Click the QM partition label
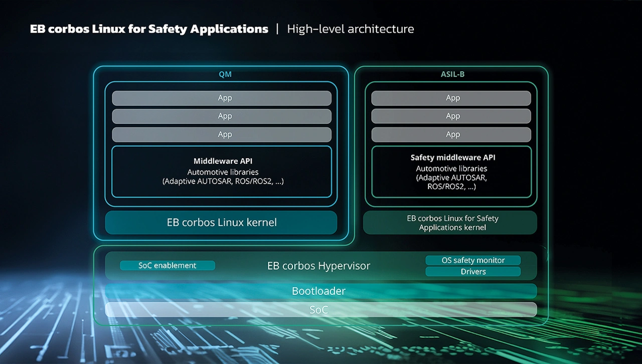Screen dimensions: 642x364 (225, 74)
